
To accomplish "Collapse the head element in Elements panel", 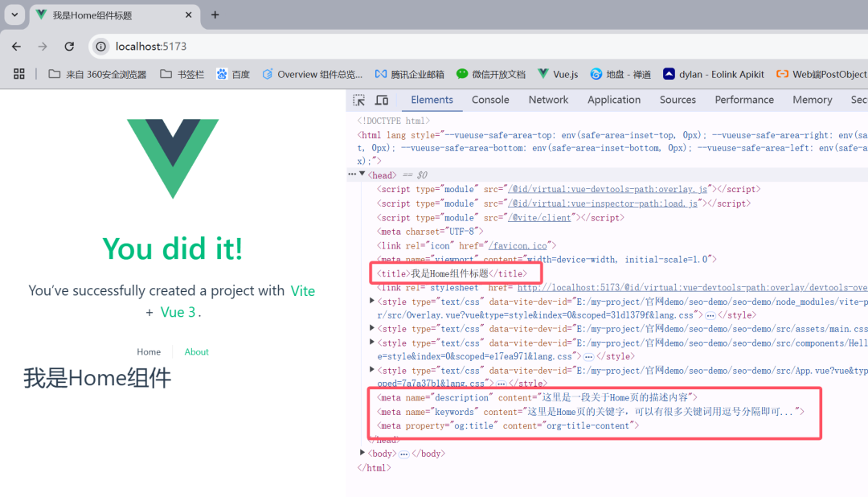I will pyautogui.click(x=362, y=174).
